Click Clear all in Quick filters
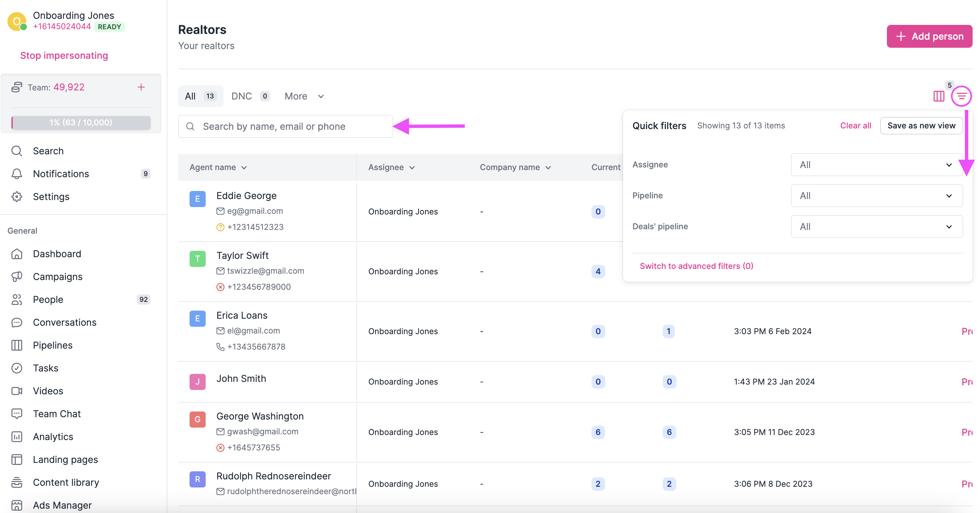Image resolution: width=980 pixels, height=513 pixels. 856,125
